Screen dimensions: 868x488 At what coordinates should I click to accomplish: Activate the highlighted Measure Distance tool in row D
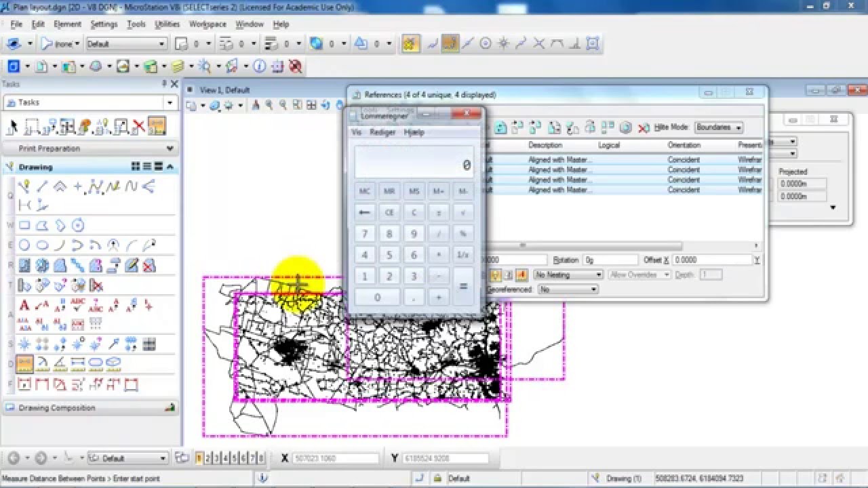(x=24, y=365)
